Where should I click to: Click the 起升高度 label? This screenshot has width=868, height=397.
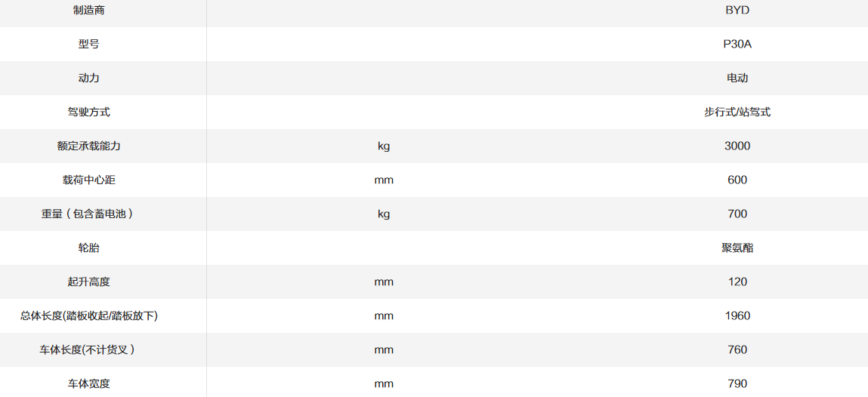click(x=88, y=282)
